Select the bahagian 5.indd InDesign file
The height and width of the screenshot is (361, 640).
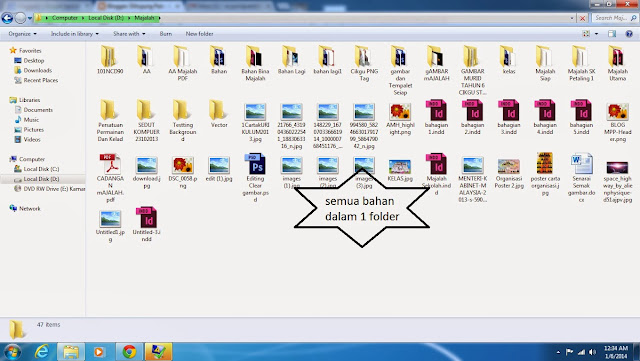[x=581, y=117]
